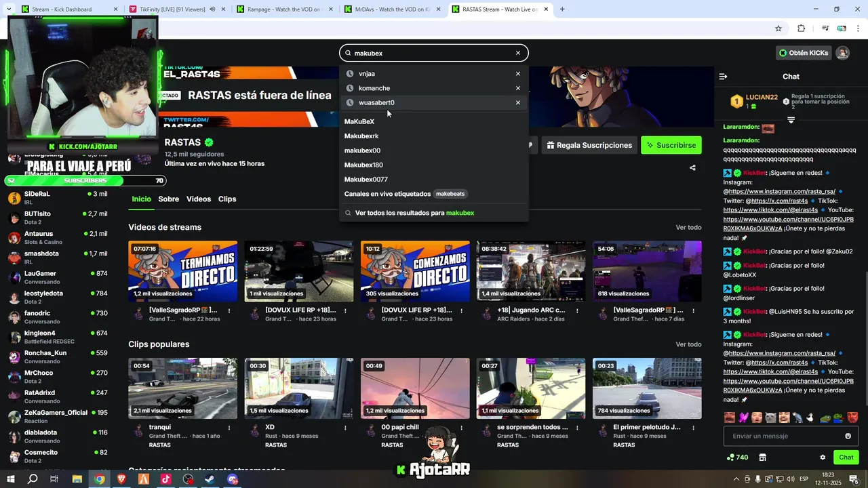Open channel points shop icon

pos(762,457)
